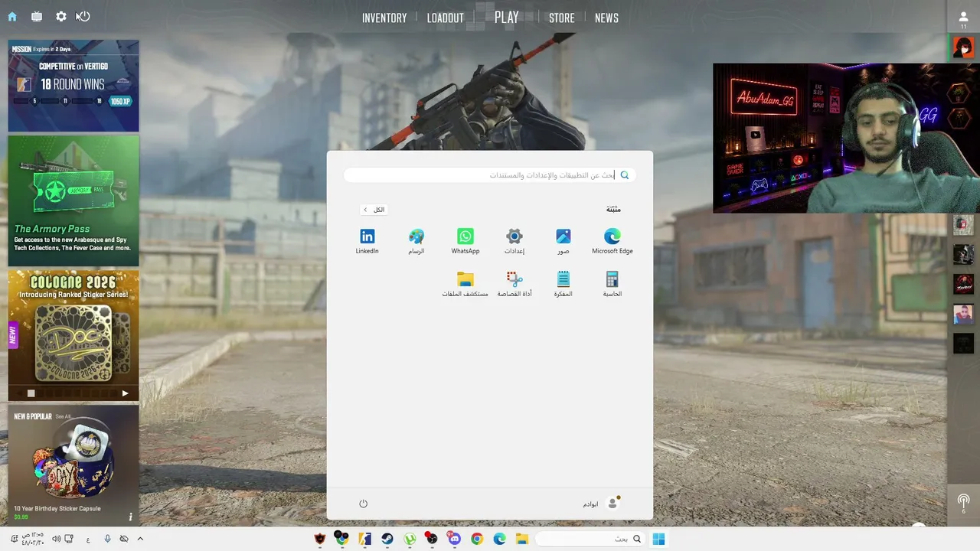This screenshot has width=980, height=551.
Task: Show all apps with the الكل button
Action: (x=374, y=210)
